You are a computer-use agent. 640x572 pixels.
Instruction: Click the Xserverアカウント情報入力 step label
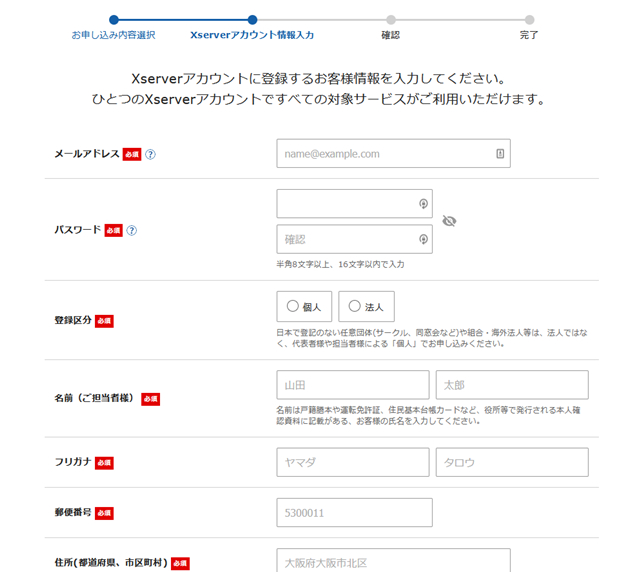click(252, 35)
